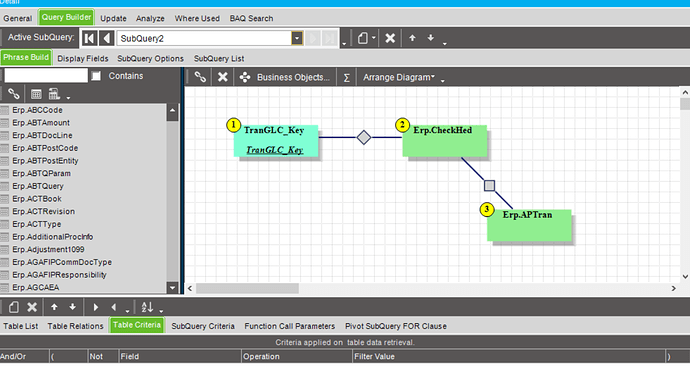Open the SubQuery2 dropdown list
Image resolution: width=690 pixels, height=388 pixels.
click(297, 38)
